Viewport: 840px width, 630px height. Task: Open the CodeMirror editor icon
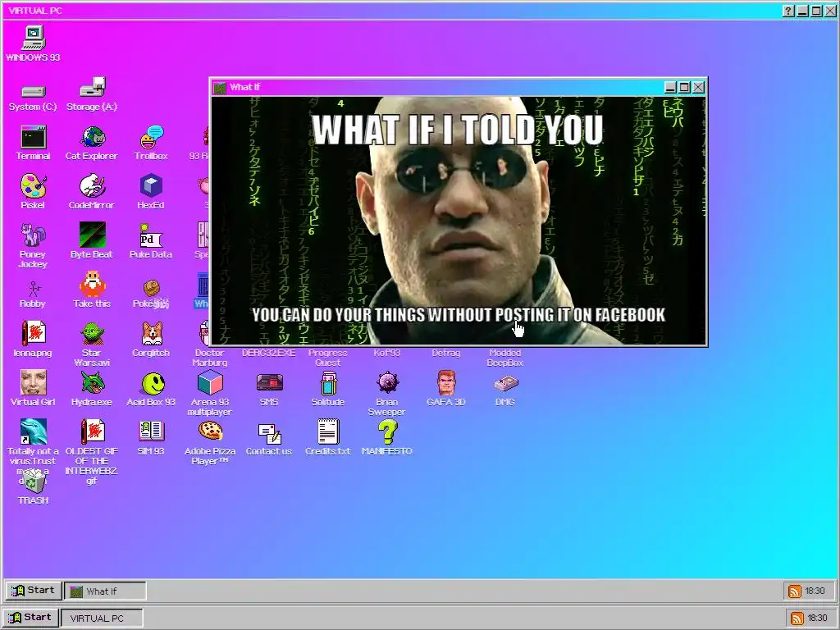(92, 186)
